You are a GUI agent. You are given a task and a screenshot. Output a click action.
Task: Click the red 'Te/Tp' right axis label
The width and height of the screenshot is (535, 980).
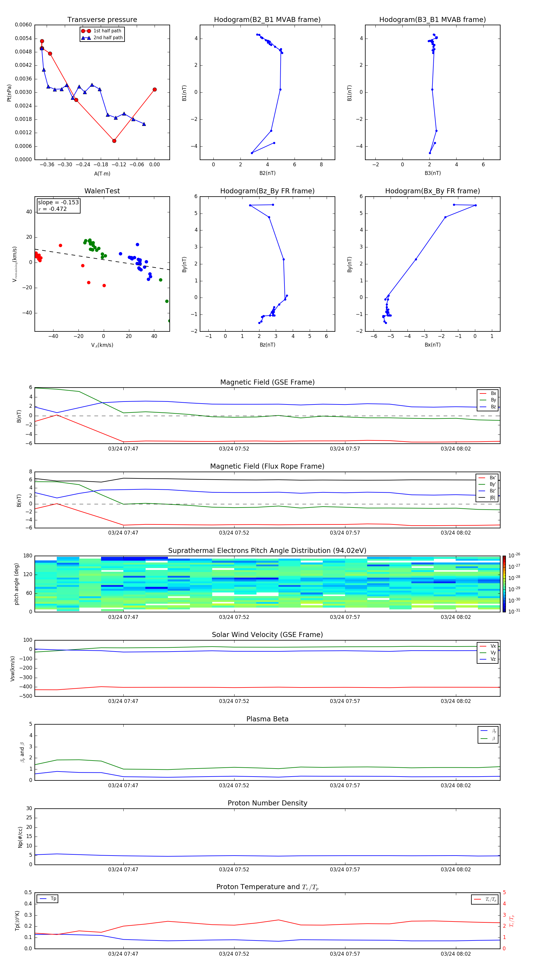point(512,921)
